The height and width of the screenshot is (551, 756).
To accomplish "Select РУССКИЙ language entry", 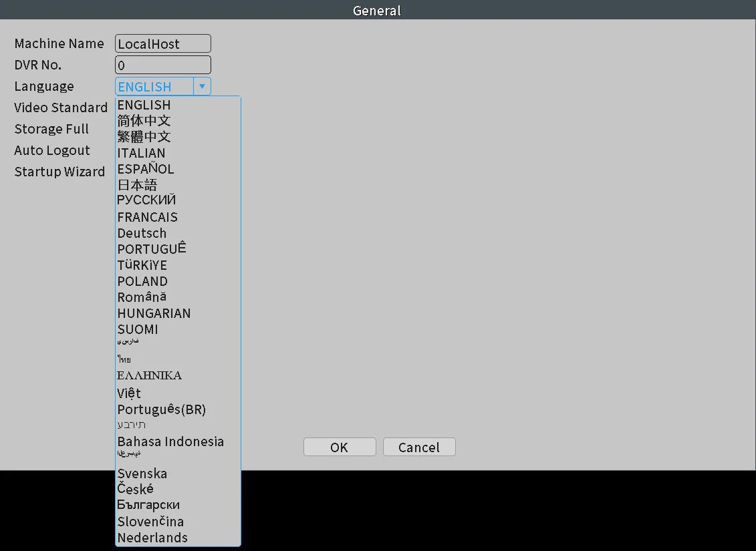I will (x=178, y=200).
